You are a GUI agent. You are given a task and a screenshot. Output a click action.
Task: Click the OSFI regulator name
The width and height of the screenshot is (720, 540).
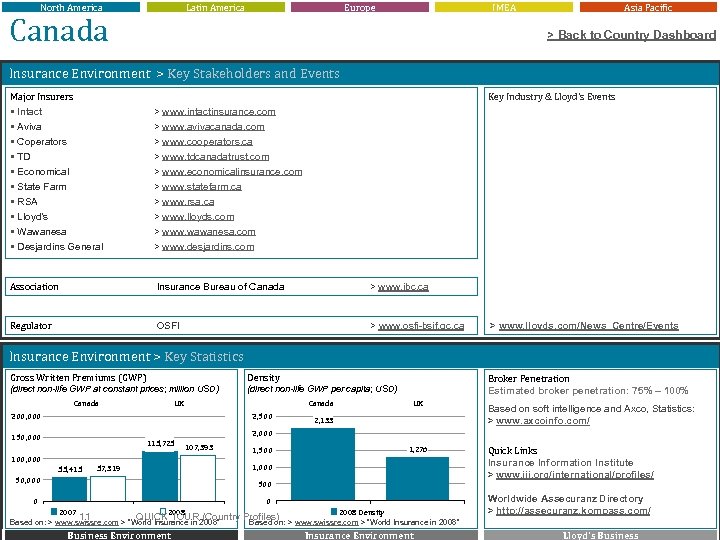tap(168, 326)
